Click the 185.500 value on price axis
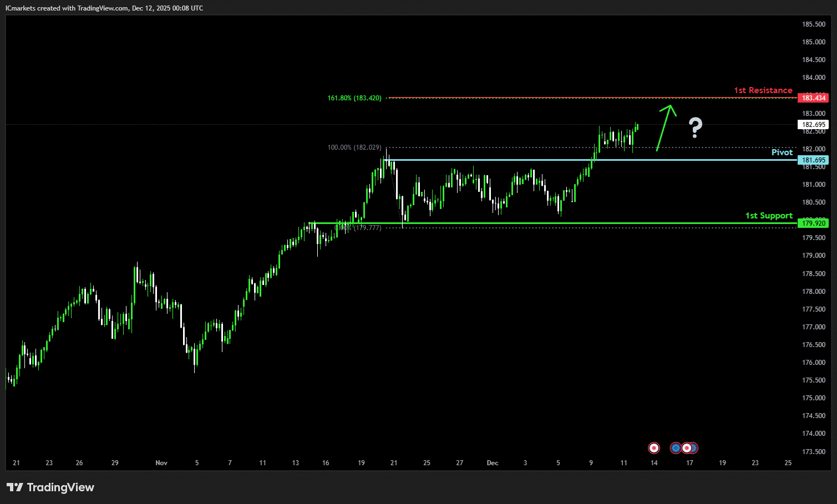The image size is (837, 504). click(813, 24)
